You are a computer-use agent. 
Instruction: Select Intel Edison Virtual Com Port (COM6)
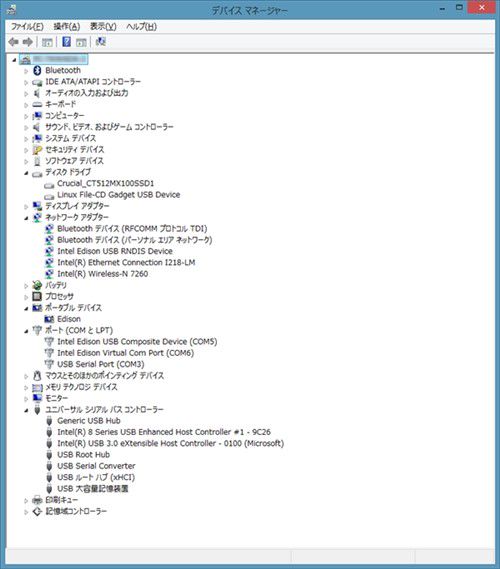coord(126,353)
